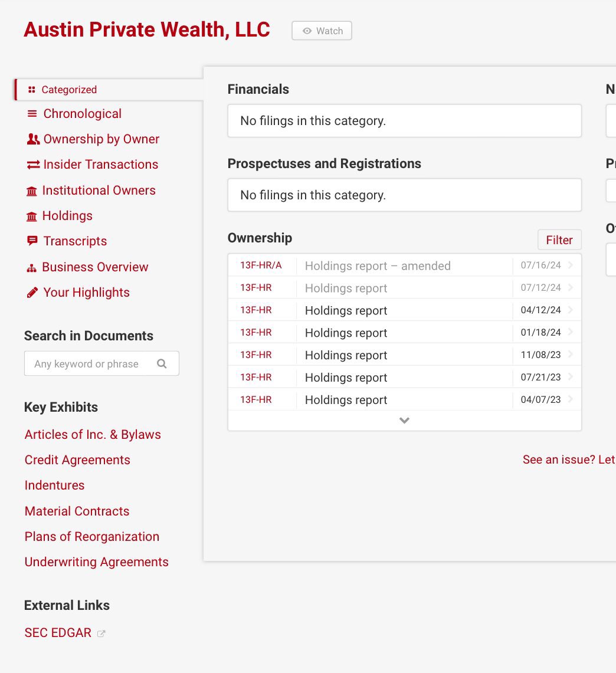This screenshot has width=616, height=673.
Task: Click the eye icon in Watch button
Action: tap(307, 31)
